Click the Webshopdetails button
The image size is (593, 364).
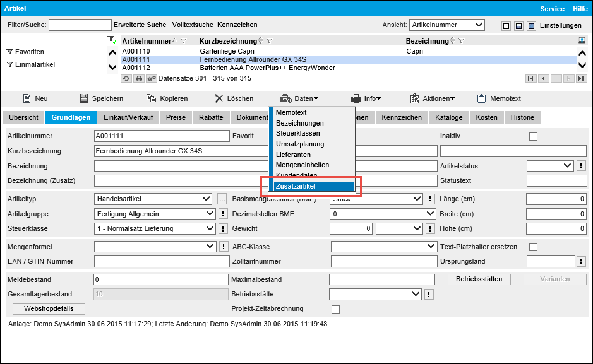click(49, 309)
